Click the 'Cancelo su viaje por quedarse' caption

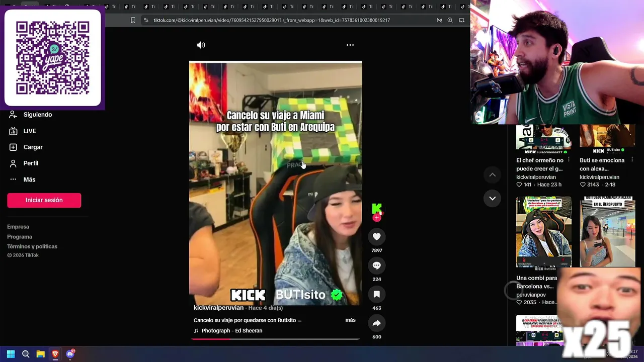(x=248, y=320)
